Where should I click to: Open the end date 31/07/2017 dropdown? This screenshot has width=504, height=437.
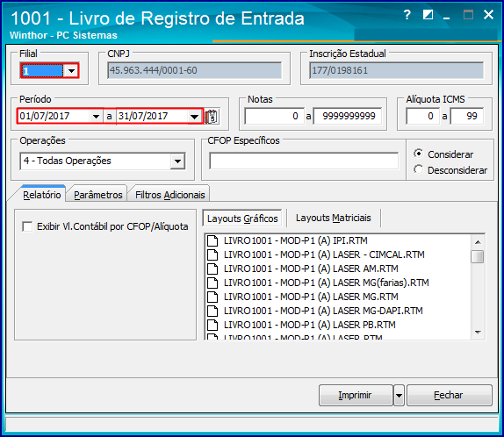click(194, 117)
